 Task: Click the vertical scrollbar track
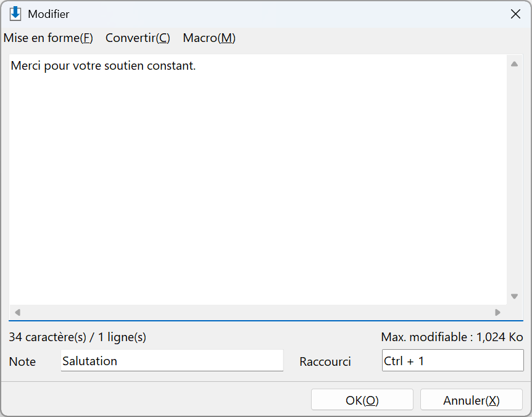point(514,180)
